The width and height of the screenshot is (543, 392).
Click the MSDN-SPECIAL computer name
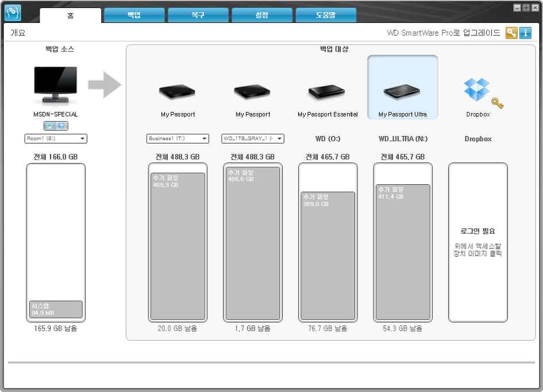coord(55,114)
